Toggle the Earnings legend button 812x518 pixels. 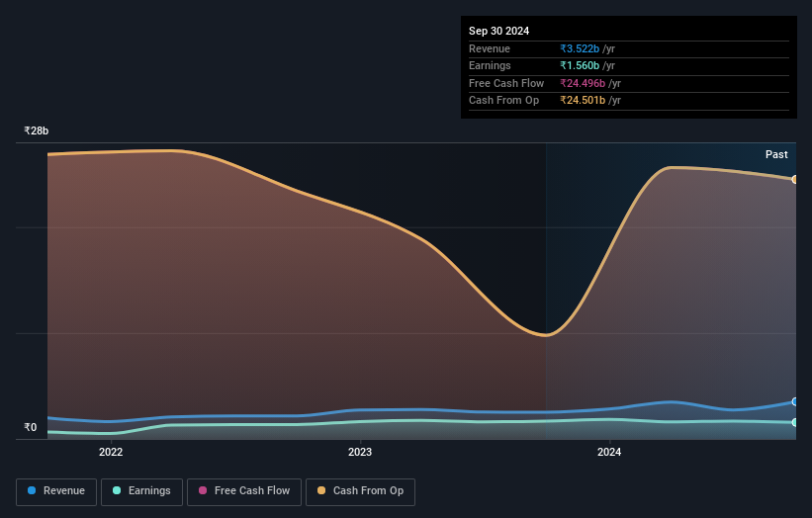[x=141, y=491]
